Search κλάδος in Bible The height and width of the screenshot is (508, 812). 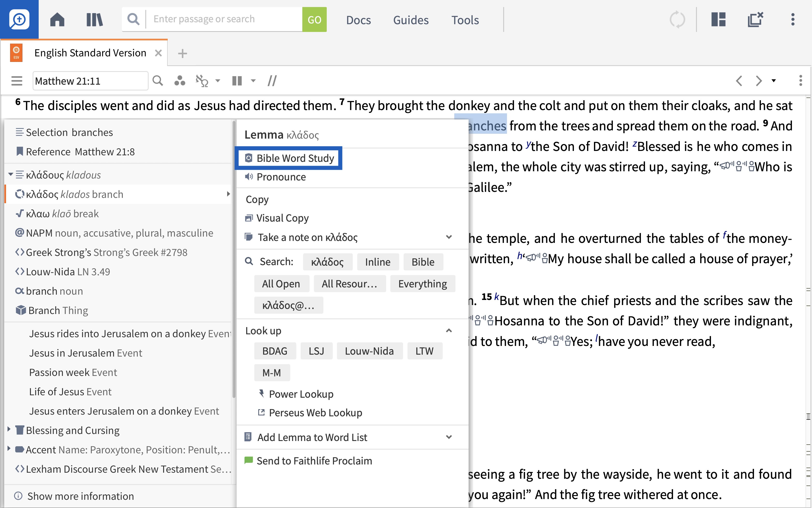pyautogui.click(x=423, y=262)
